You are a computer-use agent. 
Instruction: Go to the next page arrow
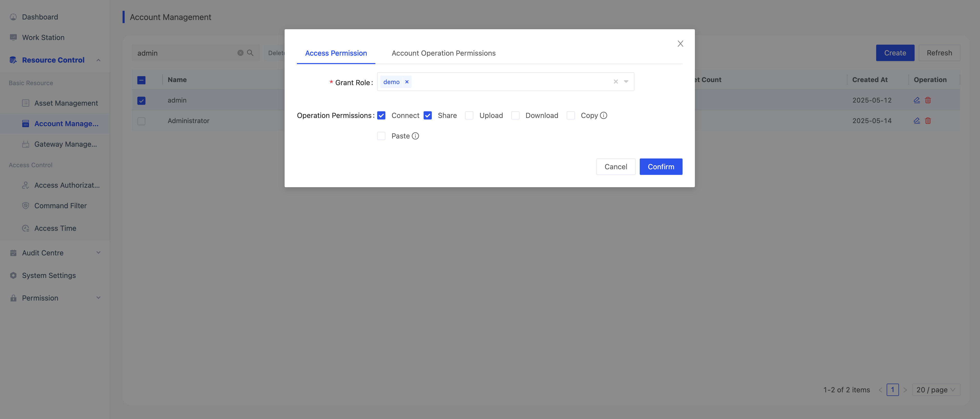(x=905, y=390)
